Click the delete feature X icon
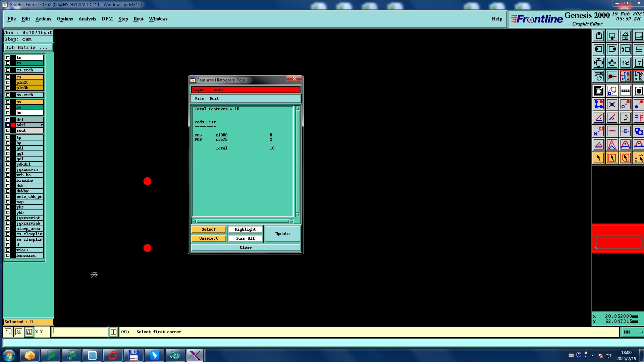The width and height of the screenshot is (644, 362). click(612, 105)
